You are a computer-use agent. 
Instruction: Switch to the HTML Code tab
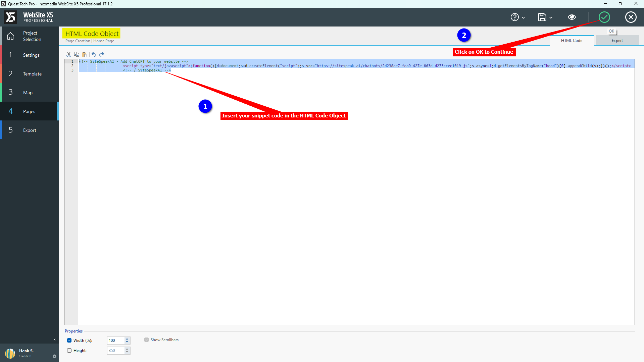[x=572, y=41]
